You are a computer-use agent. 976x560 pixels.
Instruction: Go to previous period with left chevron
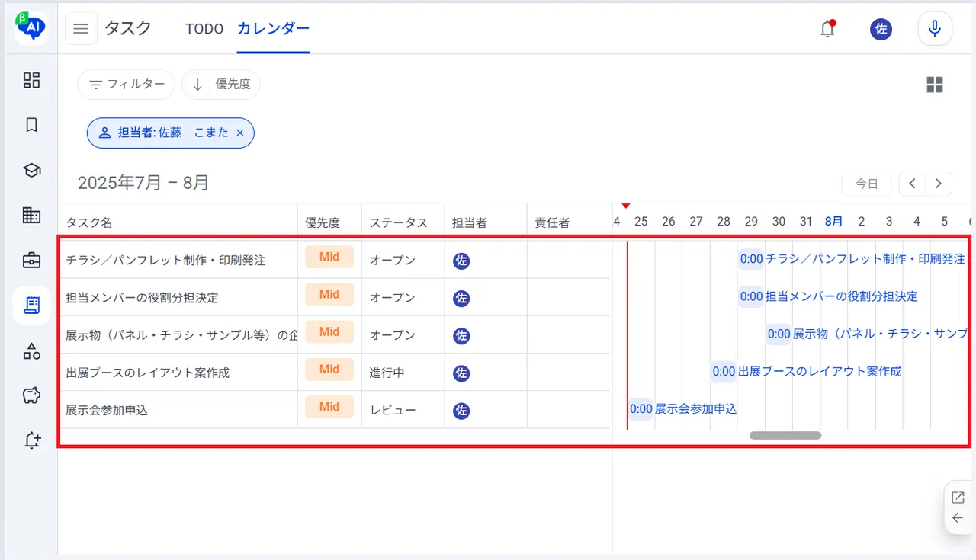912,184
